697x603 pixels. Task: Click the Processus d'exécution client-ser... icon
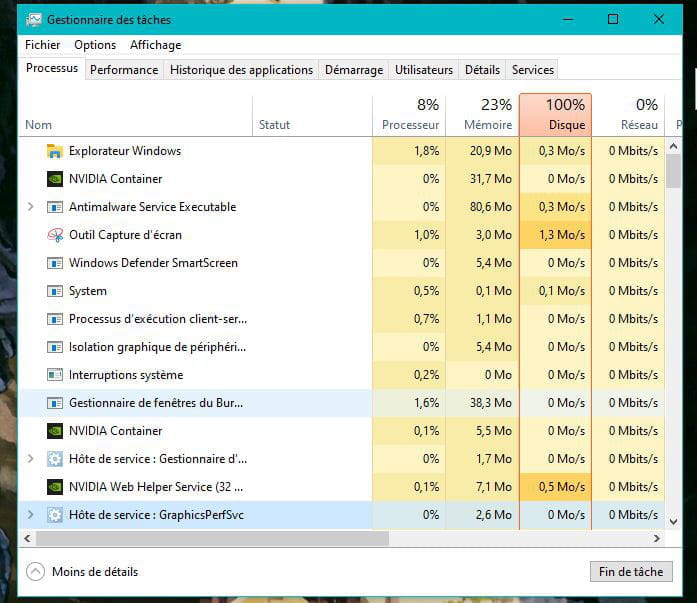(x=55, y=319)
